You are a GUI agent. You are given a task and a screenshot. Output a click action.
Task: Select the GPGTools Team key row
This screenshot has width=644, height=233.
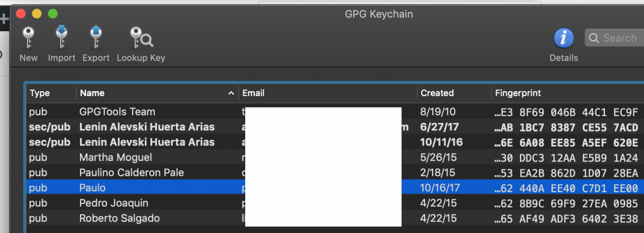click(118, 112)
